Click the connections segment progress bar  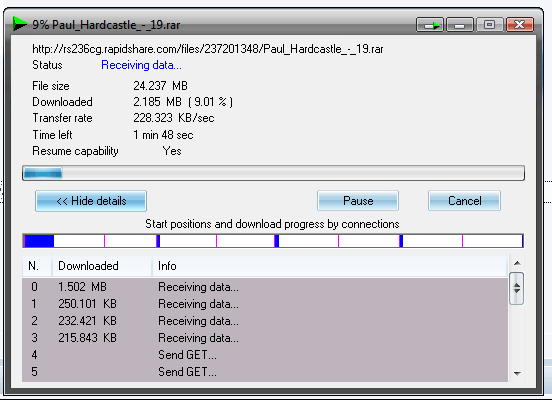click(273, 241)
